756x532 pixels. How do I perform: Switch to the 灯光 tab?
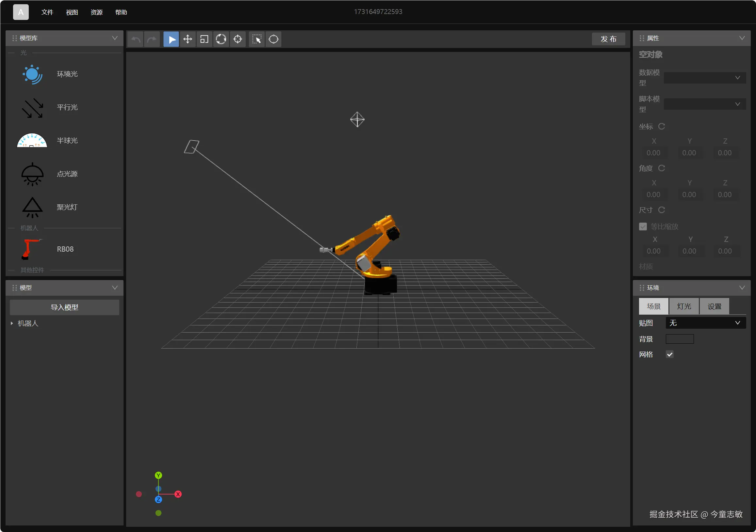pos(684,306)
